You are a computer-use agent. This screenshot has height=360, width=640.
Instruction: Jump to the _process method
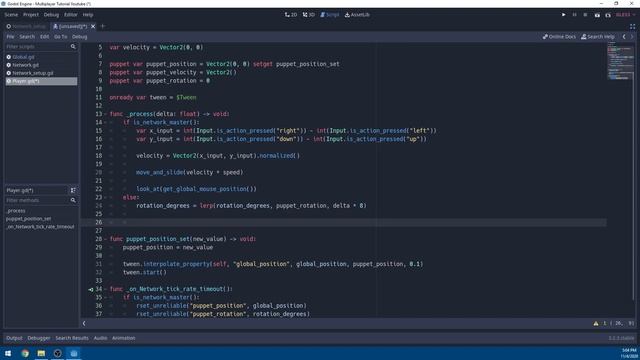tap(16, 211)
